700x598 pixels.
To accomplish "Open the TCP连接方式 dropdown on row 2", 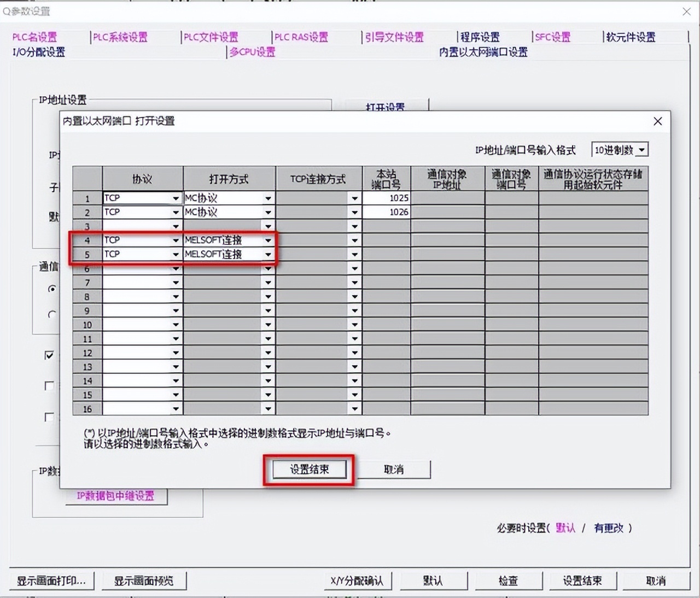I will click(354, 212).
